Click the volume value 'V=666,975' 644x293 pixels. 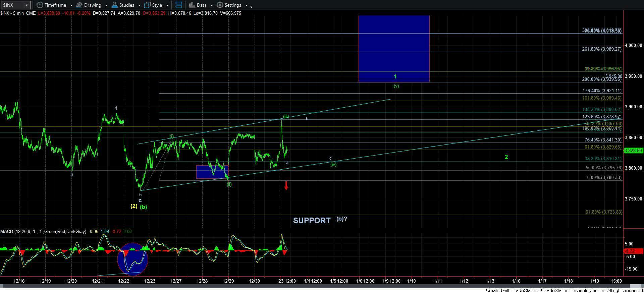[231, 13]
